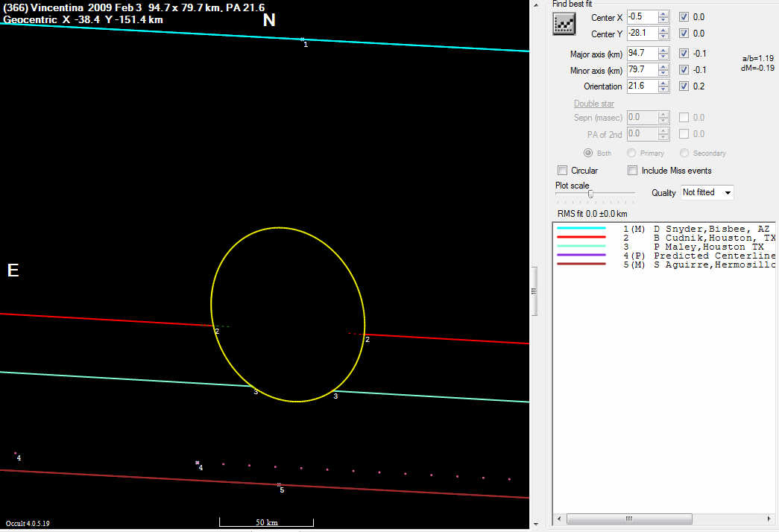
Task: Click the dM=-0.19 text
Action: coord(757,68)
